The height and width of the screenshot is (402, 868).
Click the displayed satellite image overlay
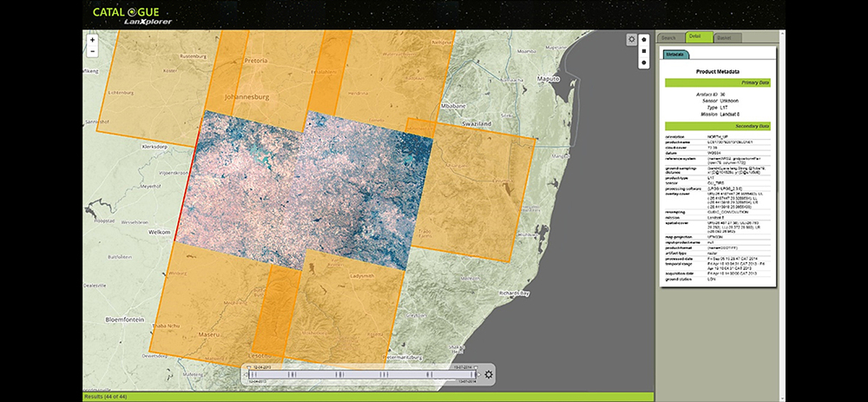point(305,188)
